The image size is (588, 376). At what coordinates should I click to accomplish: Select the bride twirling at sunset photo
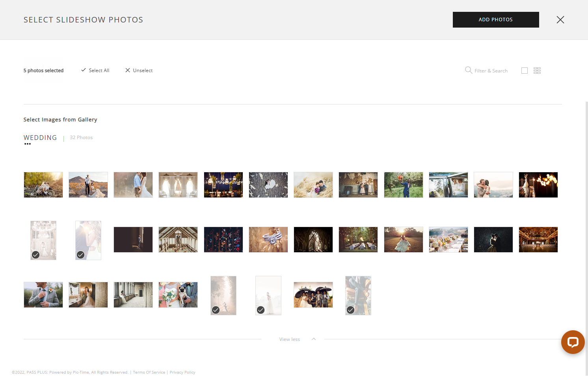coord(404,240)
